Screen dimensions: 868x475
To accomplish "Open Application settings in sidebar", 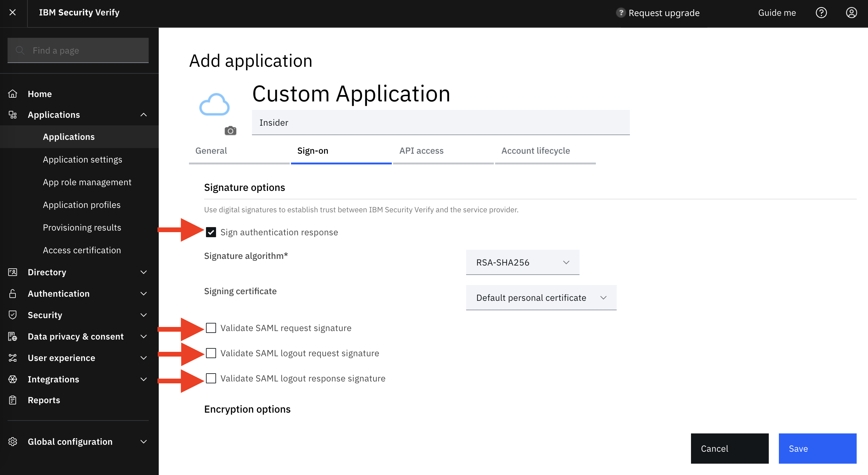I will click(x=82, y=159).
